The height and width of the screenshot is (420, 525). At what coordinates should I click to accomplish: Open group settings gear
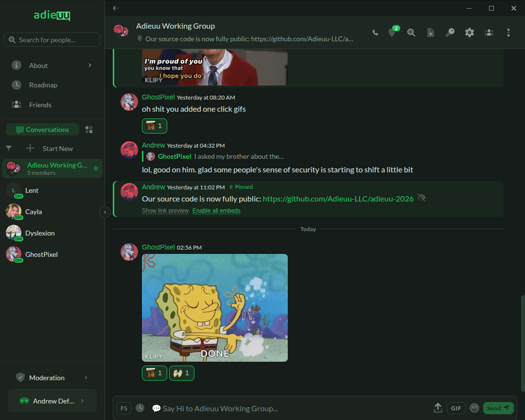point(470,33)
